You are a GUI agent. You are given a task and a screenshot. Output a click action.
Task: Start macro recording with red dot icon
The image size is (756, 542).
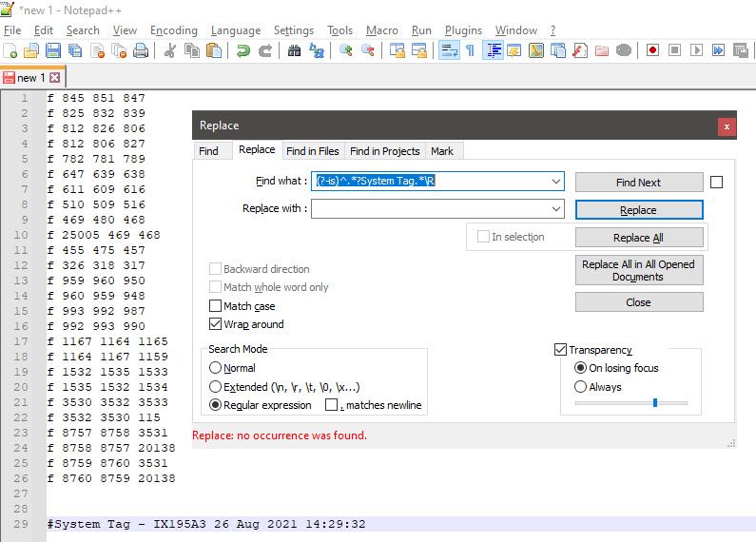[x=652, y=50]
